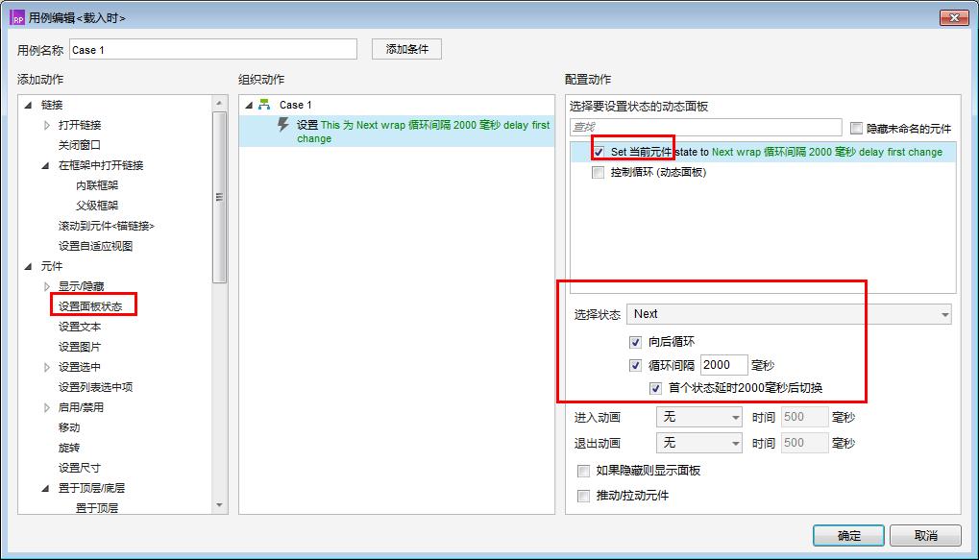Expand the 设置选中 node

[x=47, y=367]
